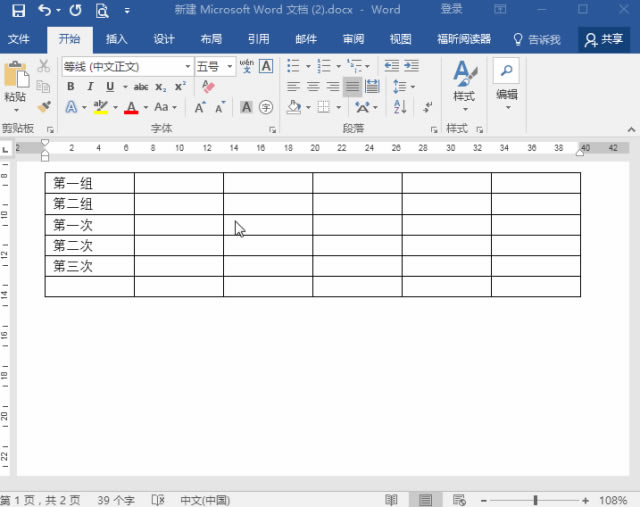Viewport: 640px width, 507px height.
Task: Align the text to the left
Action: (x=293, y=87)
